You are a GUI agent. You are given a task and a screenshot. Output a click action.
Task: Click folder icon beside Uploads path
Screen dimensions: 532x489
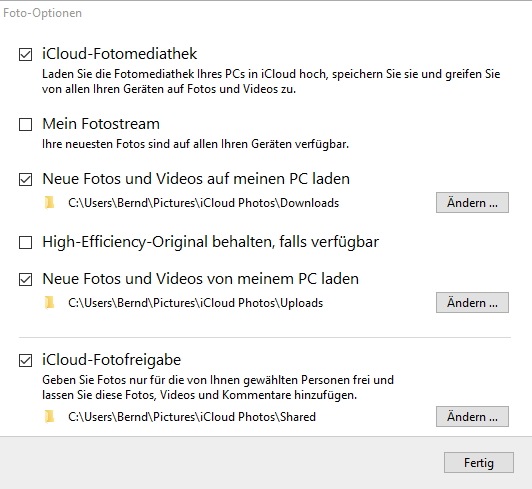(49, 302)
